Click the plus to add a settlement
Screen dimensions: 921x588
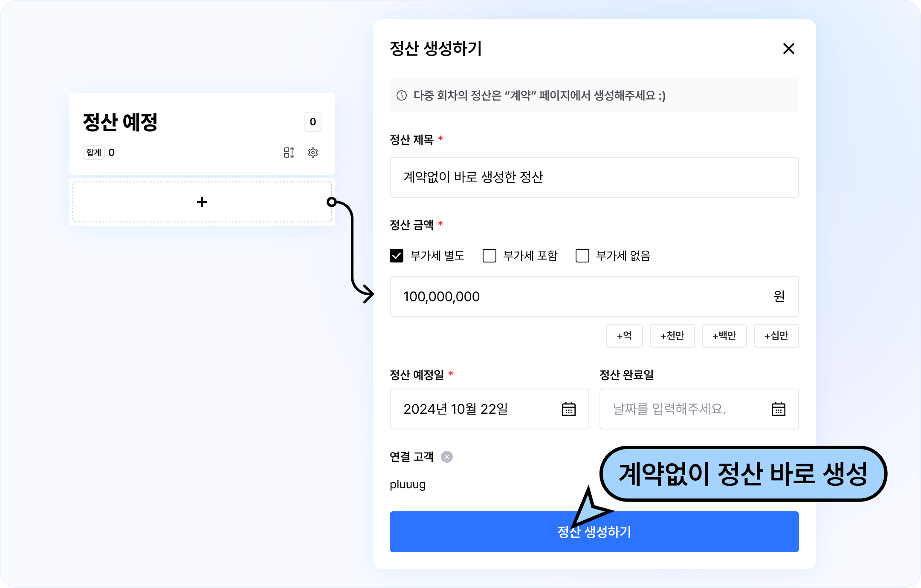[202, 202]
